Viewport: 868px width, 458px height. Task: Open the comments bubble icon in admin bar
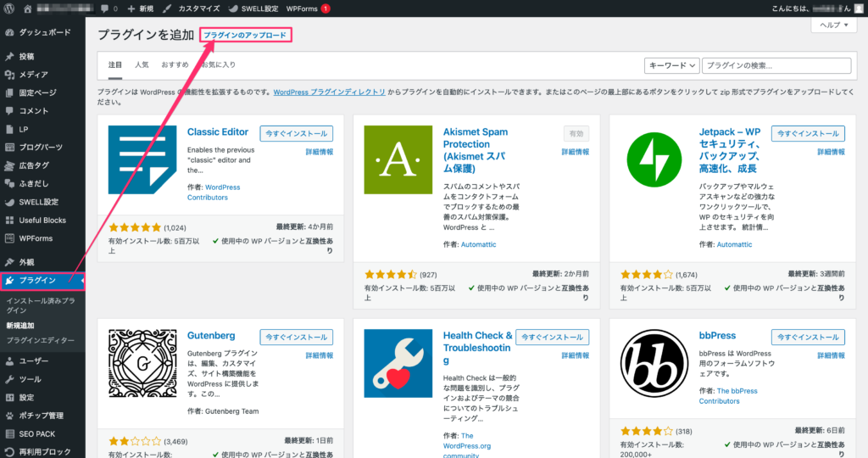click(105, 8)
